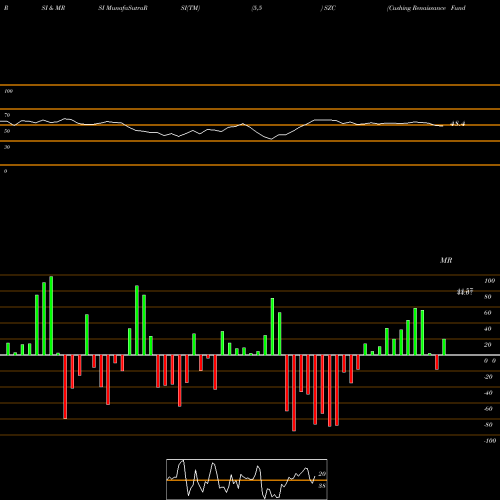Click the lowest RSI dip on the line chart
Screen dimensions: 500x500
point(271,139)
